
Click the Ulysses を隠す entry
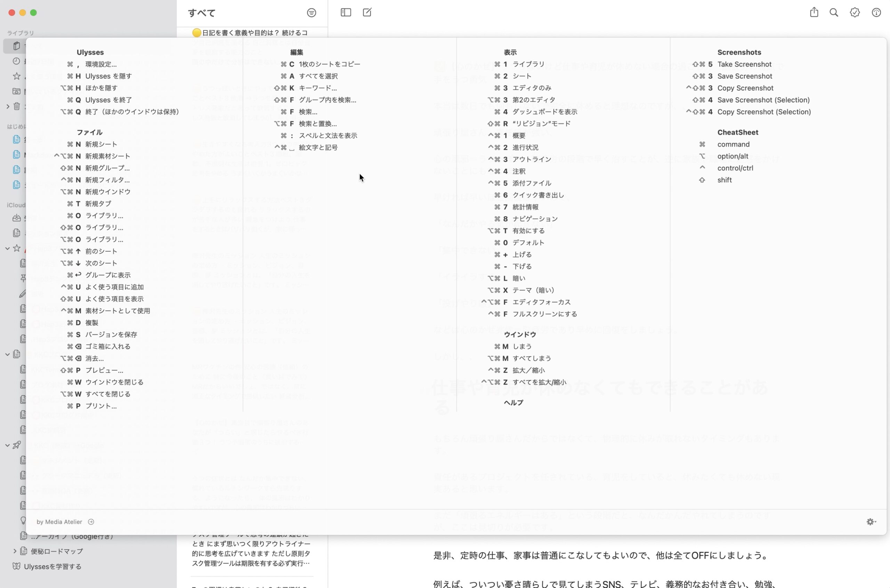click(x=108, y=76)
